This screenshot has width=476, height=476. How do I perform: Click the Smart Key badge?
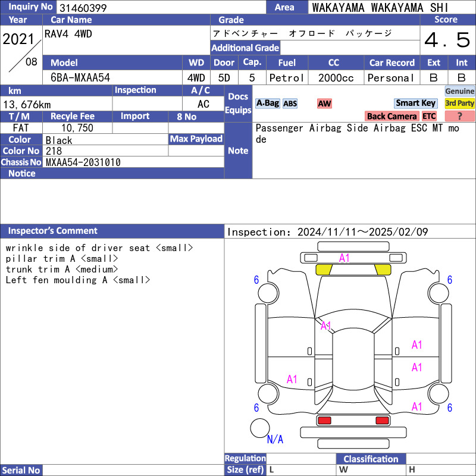coord(416,104)
